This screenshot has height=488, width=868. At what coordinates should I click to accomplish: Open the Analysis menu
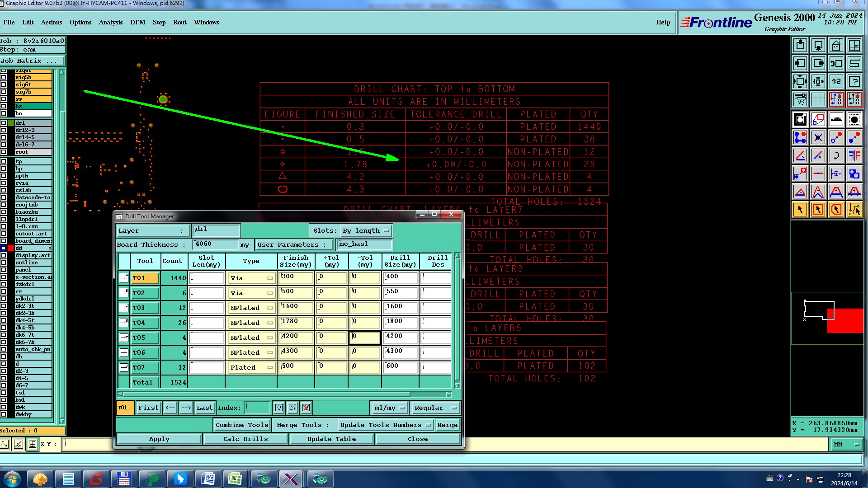point(110,22)
